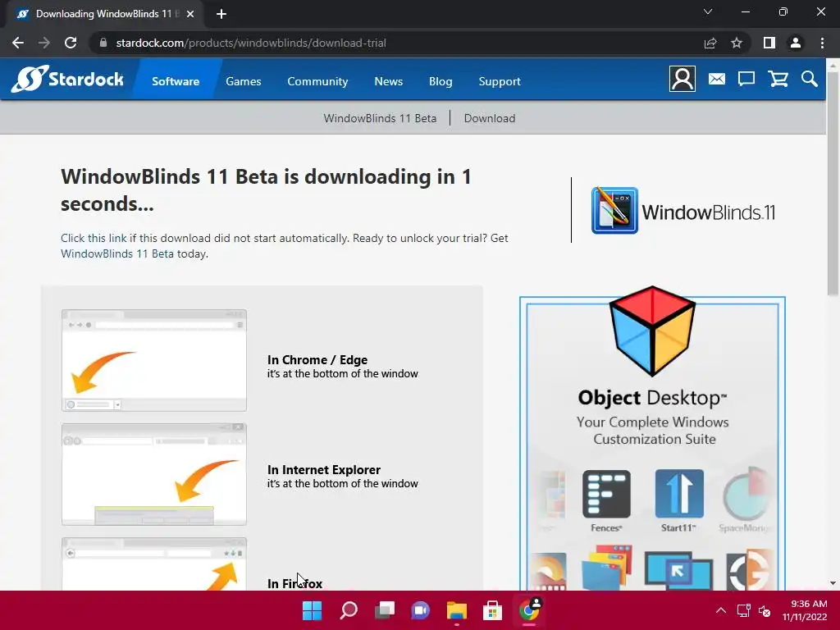
Task: Go to the Download subnav link
Action: coord(490,118)
